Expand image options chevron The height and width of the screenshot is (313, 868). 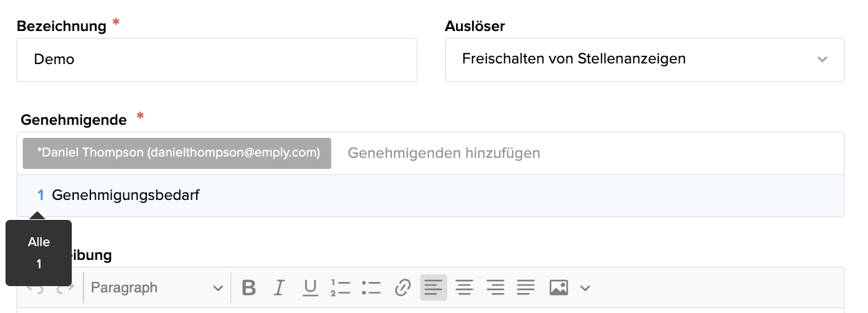pyautogui.click(x=585, y=288)
